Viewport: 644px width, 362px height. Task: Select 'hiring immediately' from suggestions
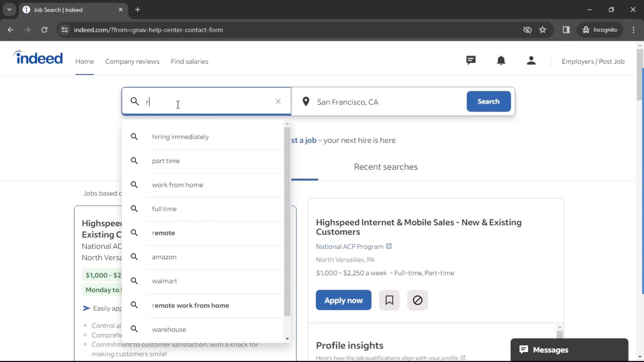[180, 136]
